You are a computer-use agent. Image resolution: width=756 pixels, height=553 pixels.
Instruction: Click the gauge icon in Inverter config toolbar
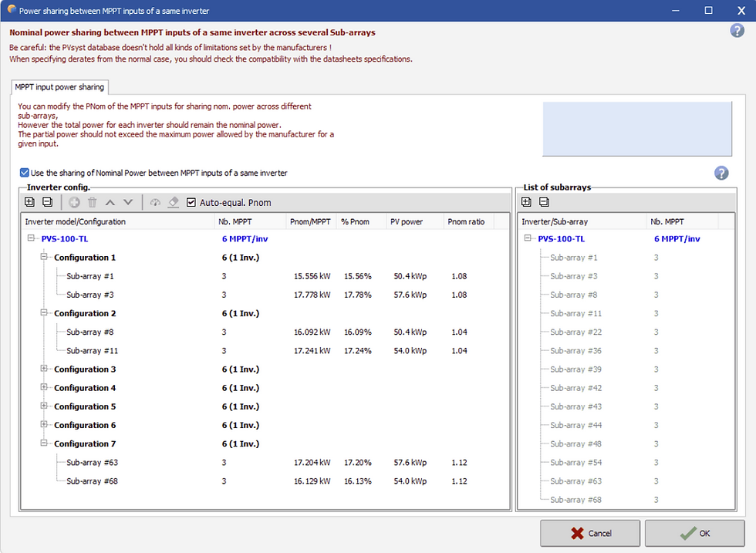tap(155, 203)
